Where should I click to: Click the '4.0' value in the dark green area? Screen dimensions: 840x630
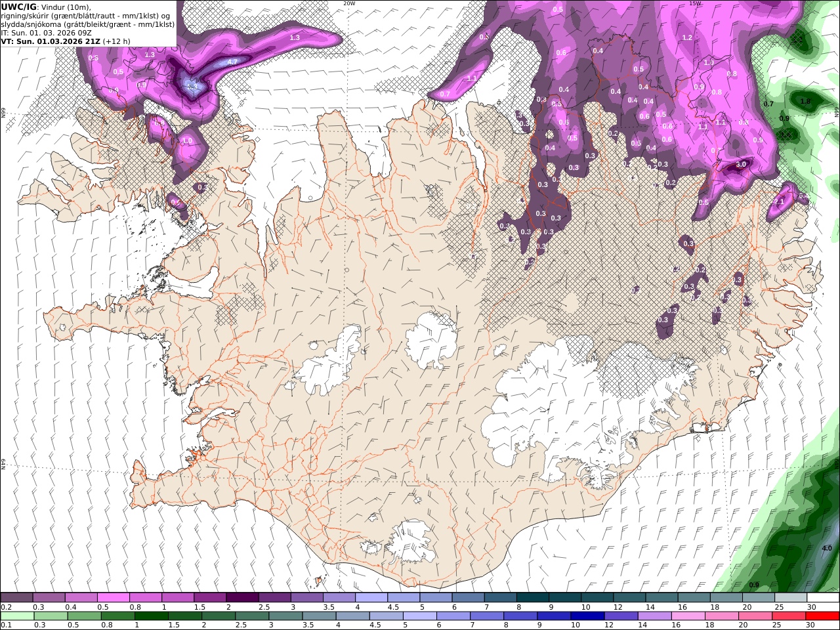point(827,548)
